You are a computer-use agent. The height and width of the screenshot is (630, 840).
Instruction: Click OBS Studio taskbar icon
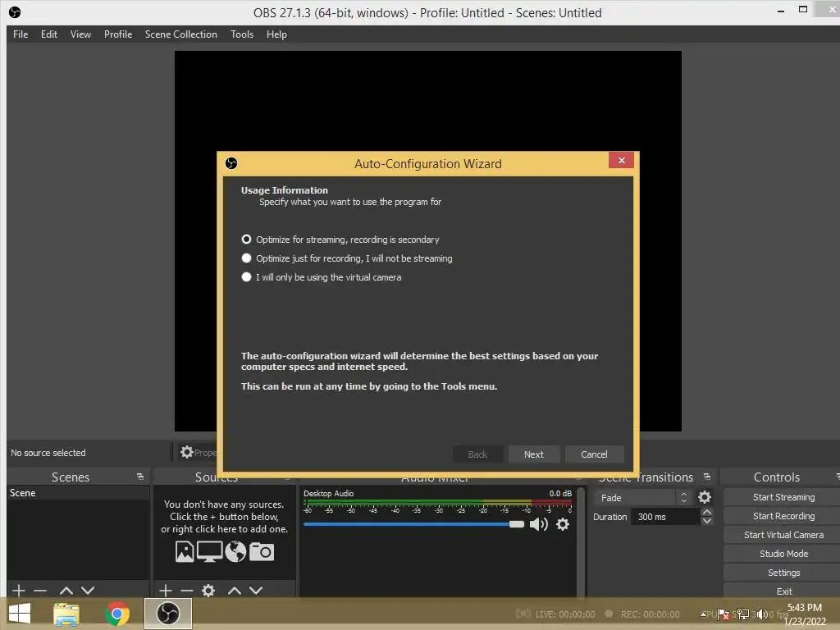click(x=167, y=614)
